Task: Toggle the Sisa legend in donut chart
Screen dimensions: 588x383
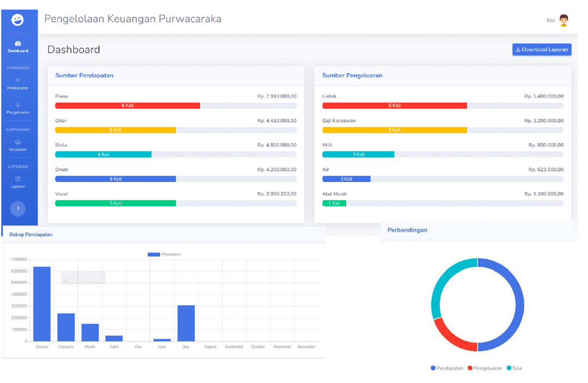Action: [514, 368]
